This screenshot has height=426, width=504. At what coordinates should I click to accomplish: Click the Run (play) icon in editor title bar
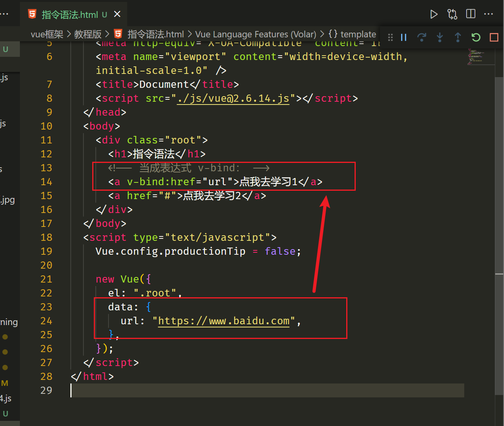[x=434, y=14]
